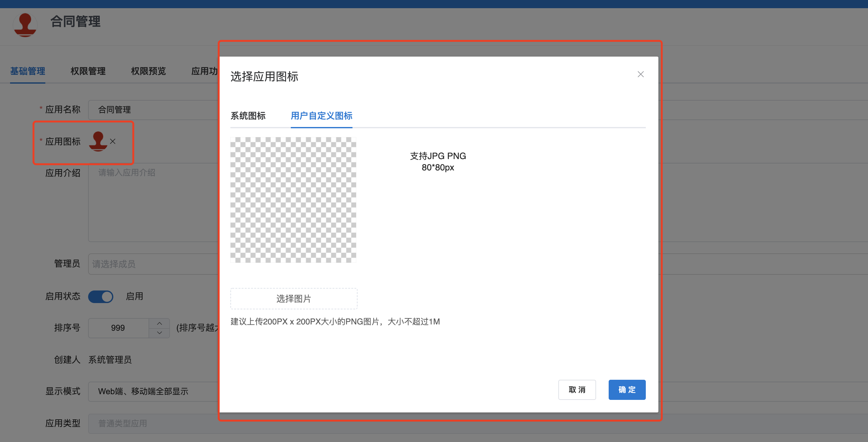Click the red stamp app icon in the header
The width and height of the screenshot is (868, 442).
[25, 25]
